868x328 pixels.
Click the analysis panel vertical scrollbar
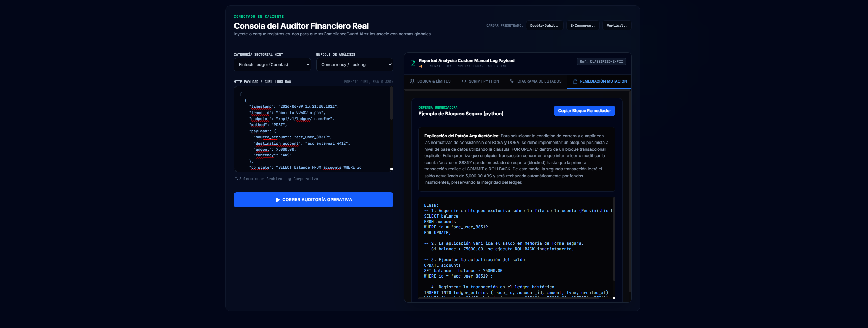pyautogui.click(x=630, y=191)
